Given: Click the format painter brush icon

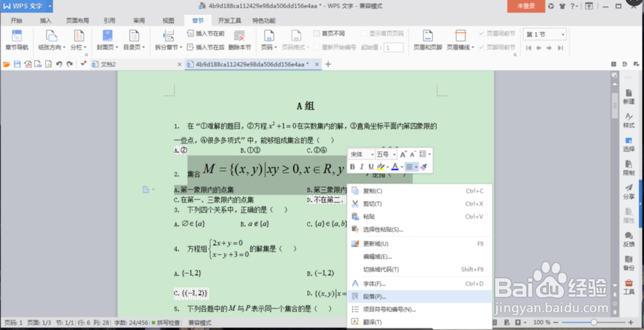Looking at the screenshot, I should [x=424, y=167].
